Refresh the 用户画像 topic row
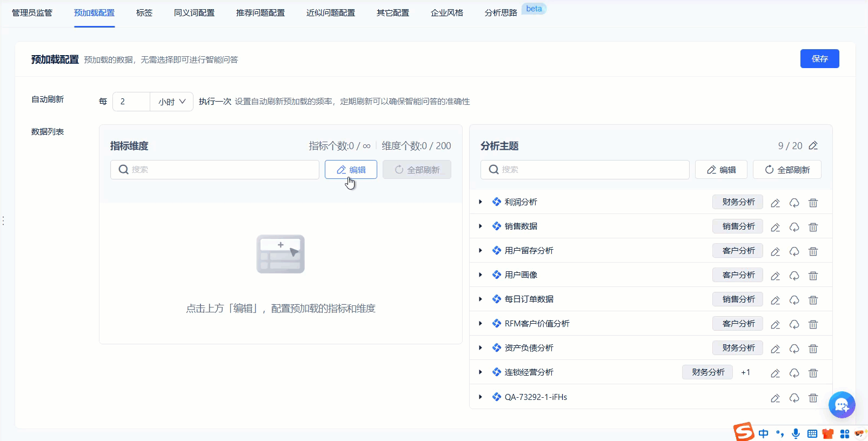The image size is (868, 441). pyautogui.click(x=794, y=276)
